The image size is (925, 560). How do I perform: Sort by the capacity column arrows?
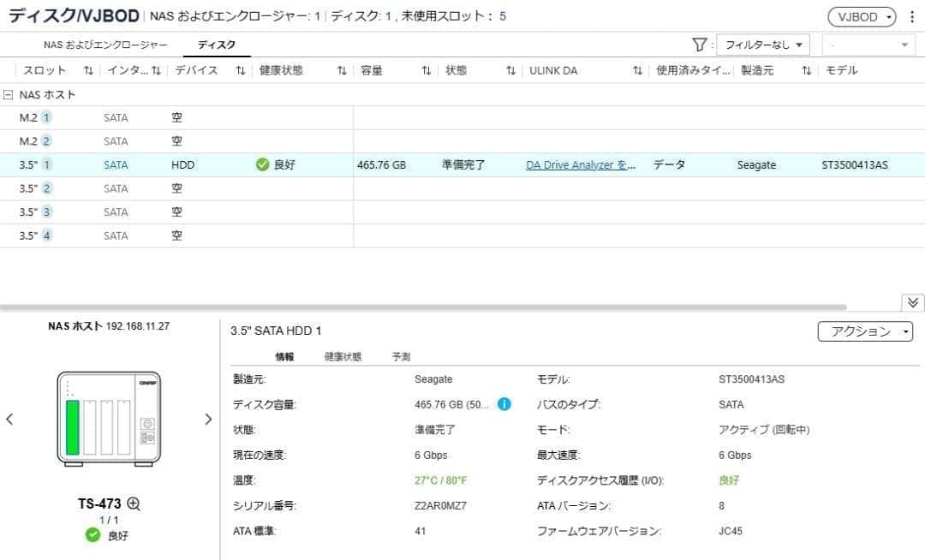pyautogui.click(x=426, y=71)
